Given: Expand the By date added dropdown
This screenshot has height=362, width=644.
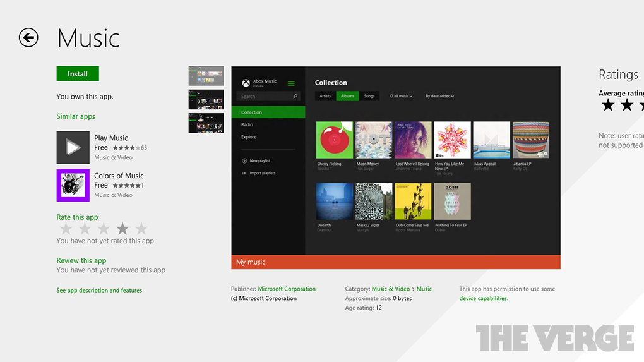Looking at the screenshot, I should point(439,96).
